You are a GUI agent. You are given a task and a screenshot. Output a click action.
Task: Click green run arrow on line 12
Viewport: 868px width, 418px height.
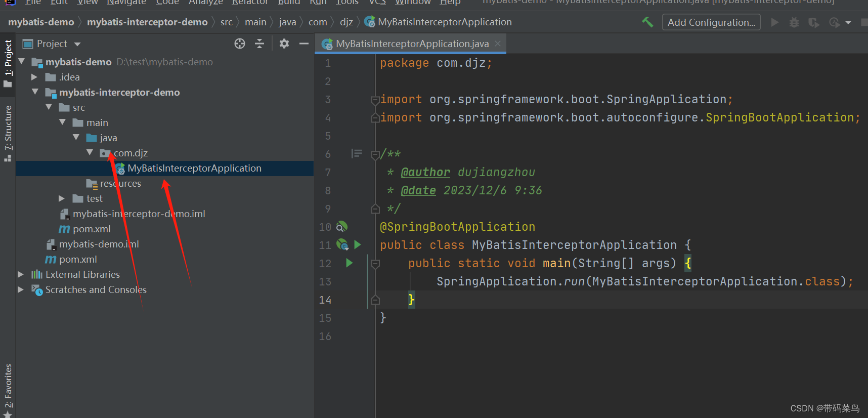pos(349,263)
